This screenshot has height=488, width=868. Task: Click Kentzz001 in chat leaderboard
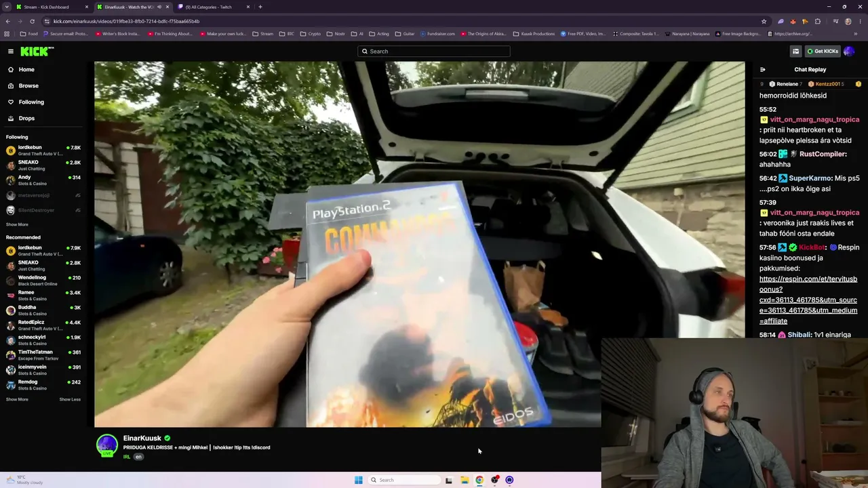827,84
